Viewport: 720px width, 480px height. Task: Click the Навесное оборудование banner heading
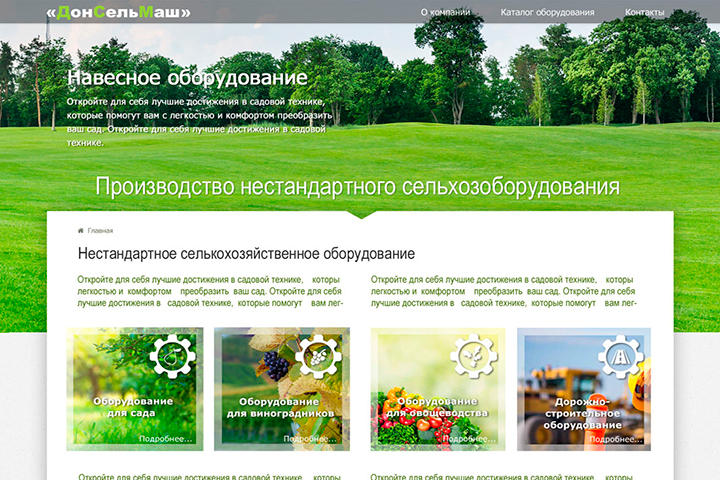coord(187,78)
